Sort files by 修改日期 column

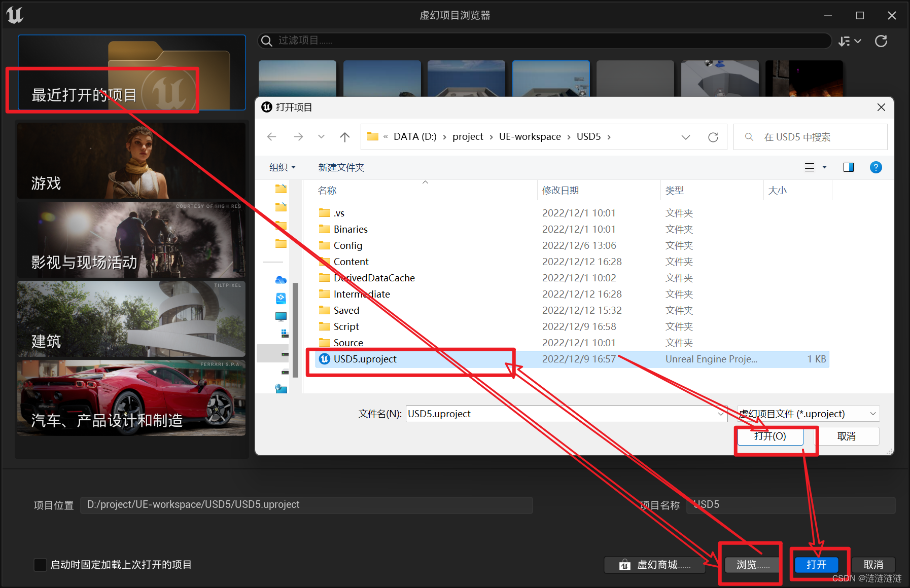click(561, 191)
